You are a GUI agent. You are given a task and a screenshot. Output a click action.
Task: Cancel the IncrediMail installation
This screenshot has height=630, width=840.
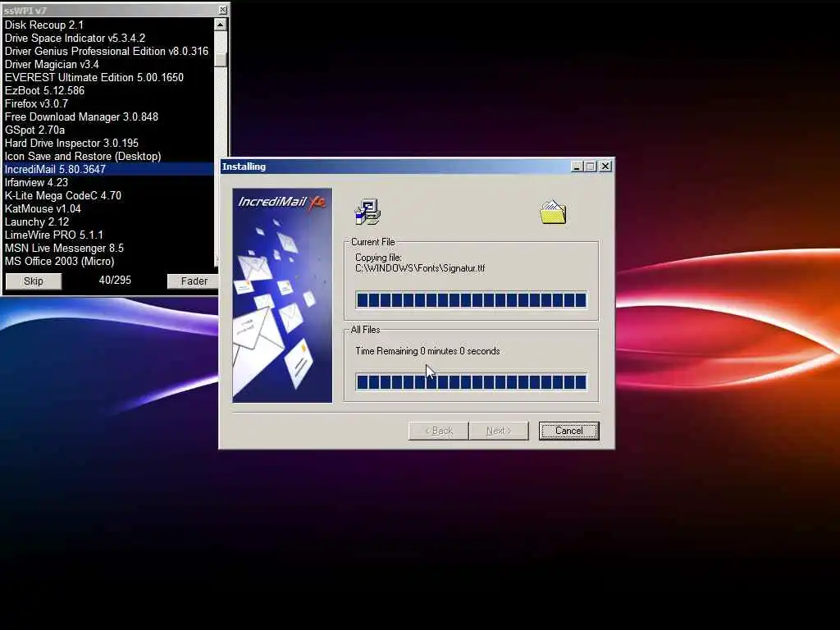(568, 431)
